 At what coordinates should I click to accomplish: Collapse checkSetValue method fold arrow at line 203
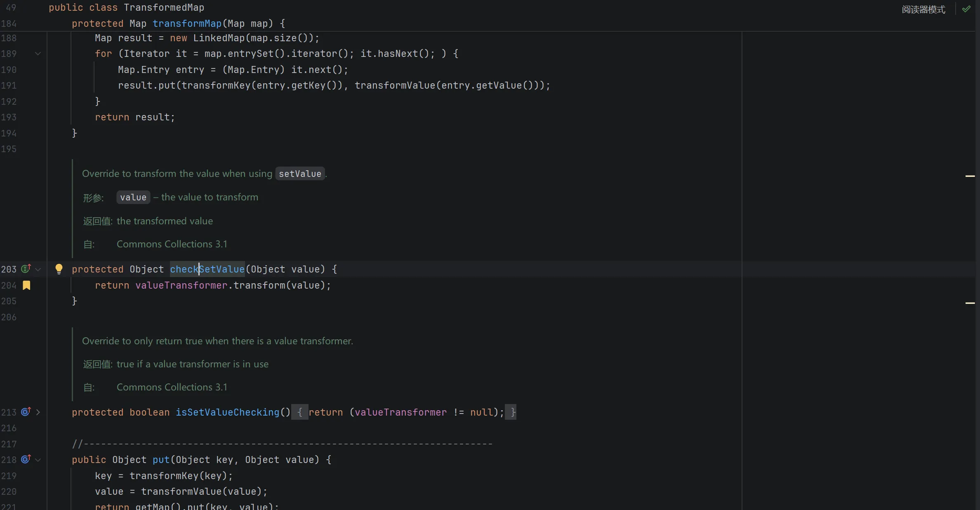[38, 269]
